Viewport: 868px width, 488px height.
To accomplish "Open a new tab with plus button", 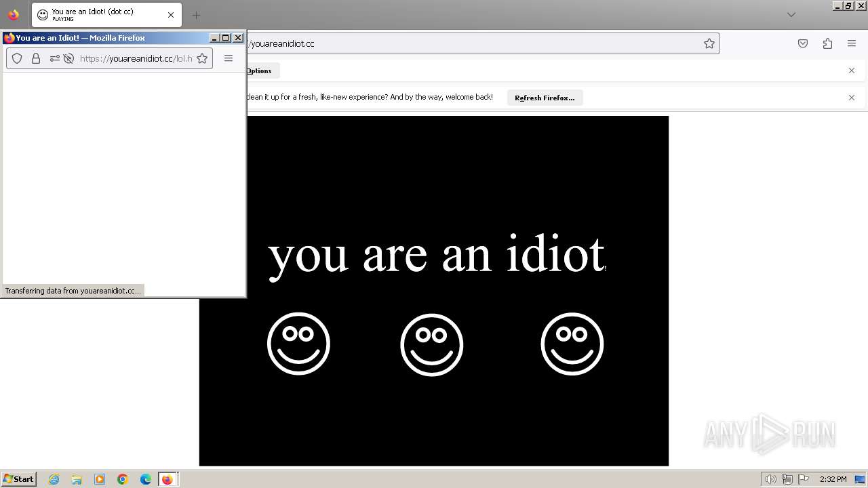I will click(x=196, y=15).
